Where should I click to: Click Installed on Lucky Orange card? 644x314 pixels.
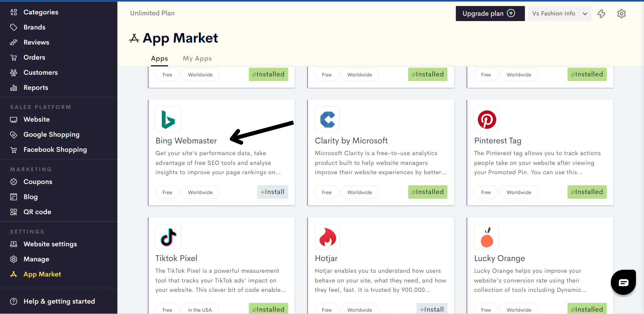pos(587,309)
